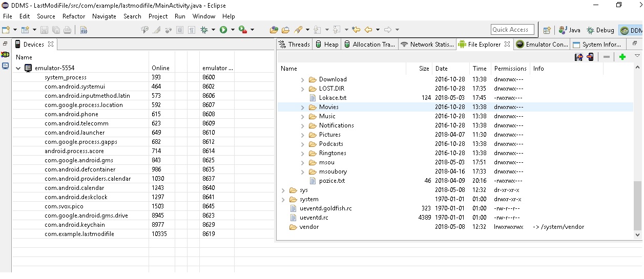Expand the system folder
The height and width of the screenshot is (279, 644).
tap(283, 199)
